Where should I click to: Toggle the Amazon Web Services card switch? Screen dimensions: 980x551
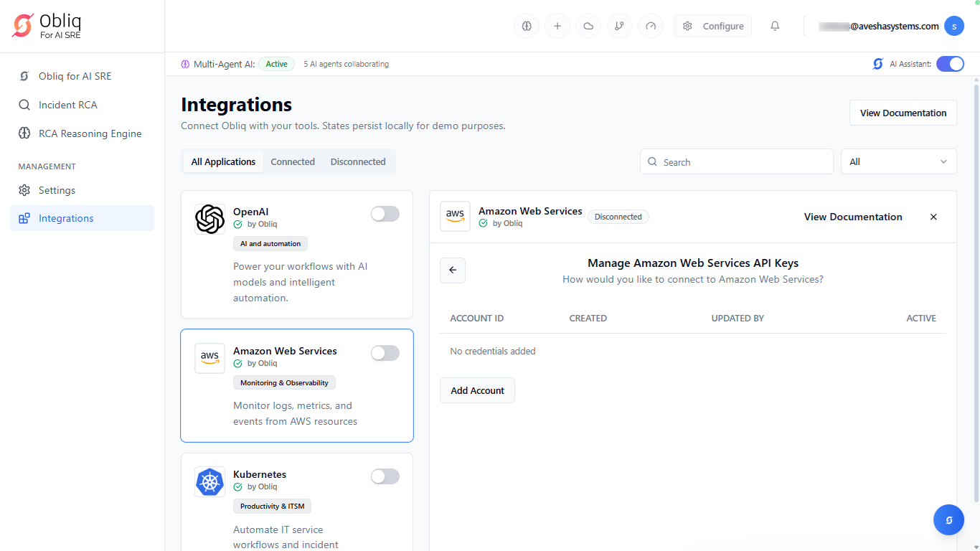pyautogui.click(x=385, y=353)
